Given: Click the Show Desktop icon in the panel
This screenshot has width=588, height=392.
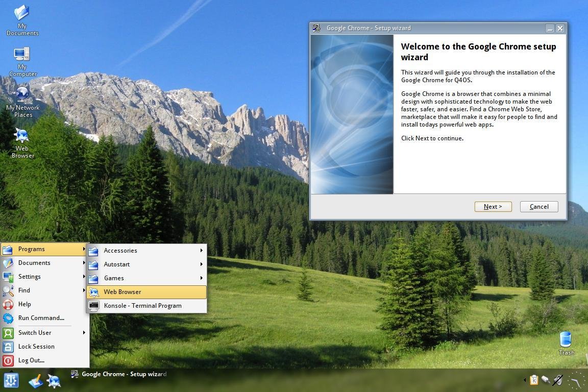Looking at the screenshot, I should 36,381.
